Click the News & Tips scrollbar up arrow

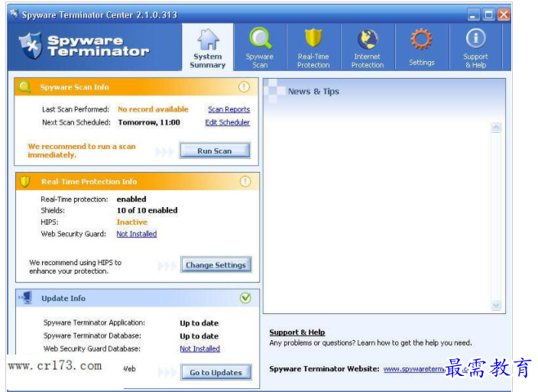(496, 128)
